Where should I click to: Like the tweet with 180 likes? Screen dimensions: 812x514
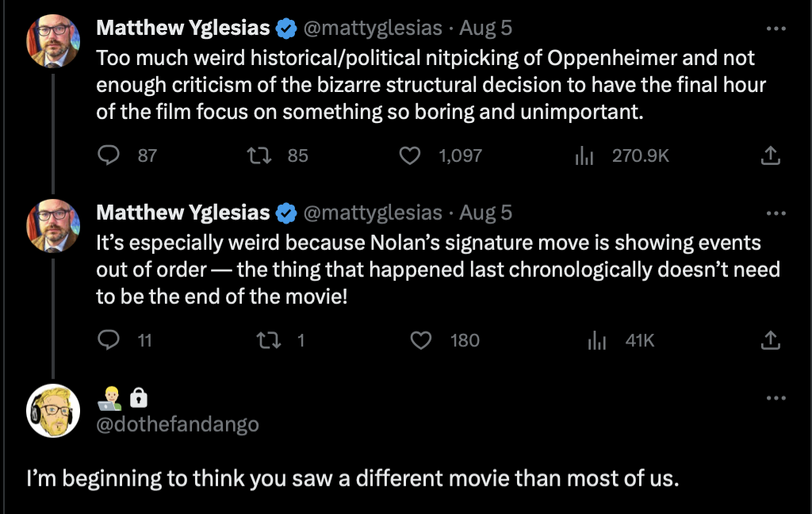point(421,340)
